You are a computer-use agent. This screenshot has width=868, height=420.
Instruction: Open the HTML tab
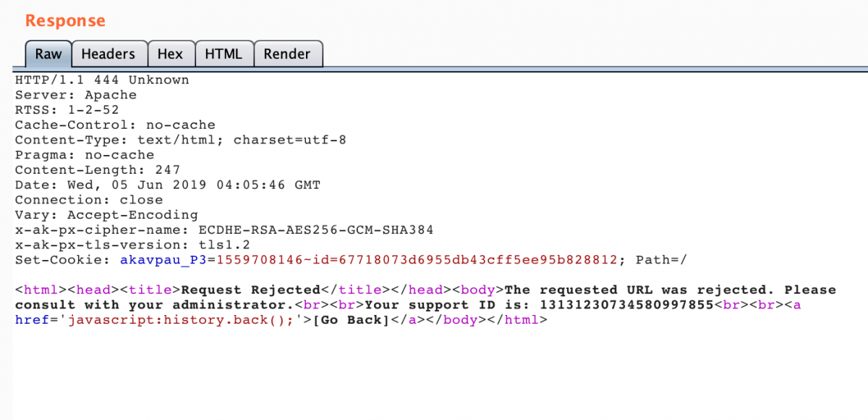click(x=224, y=53)
